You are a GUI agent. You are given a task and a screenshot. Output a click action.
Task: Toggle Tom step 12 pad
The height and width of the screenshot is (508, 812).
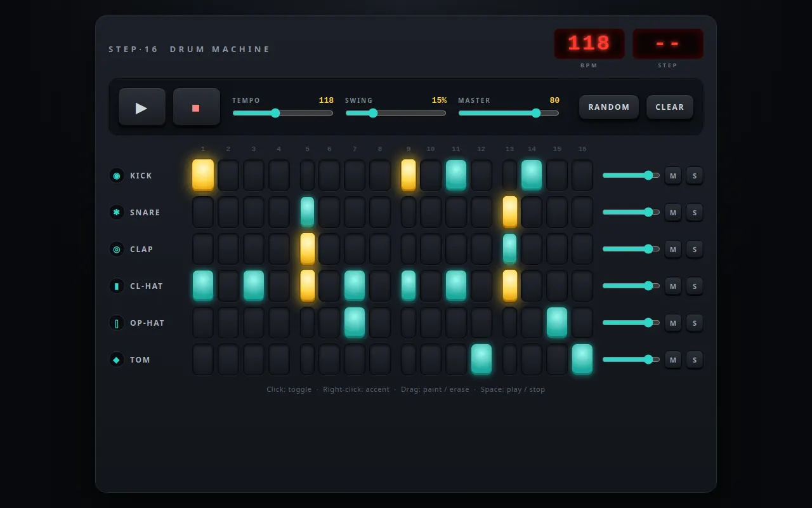pos(481,359)
